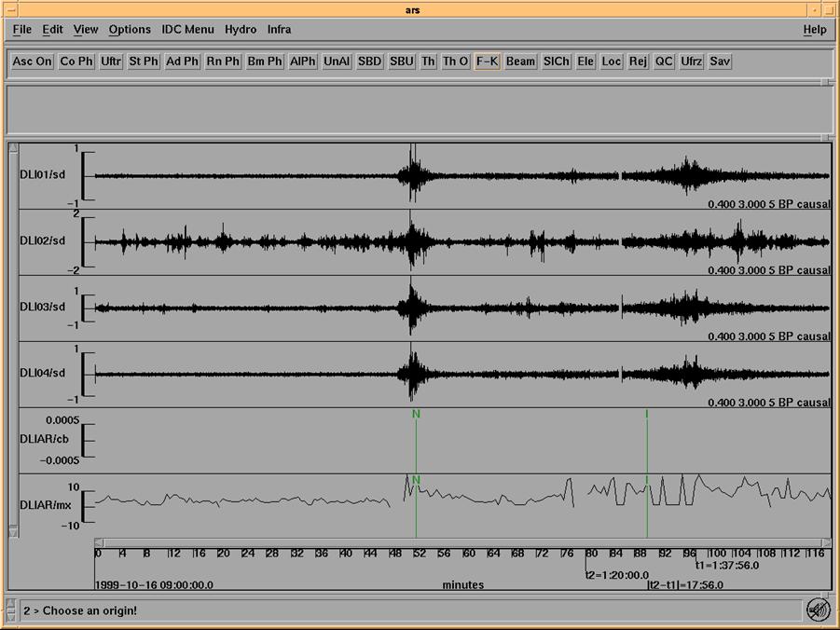Open the File menu
The width and height of the screenshot is (840, 630).
coord(22,30)
